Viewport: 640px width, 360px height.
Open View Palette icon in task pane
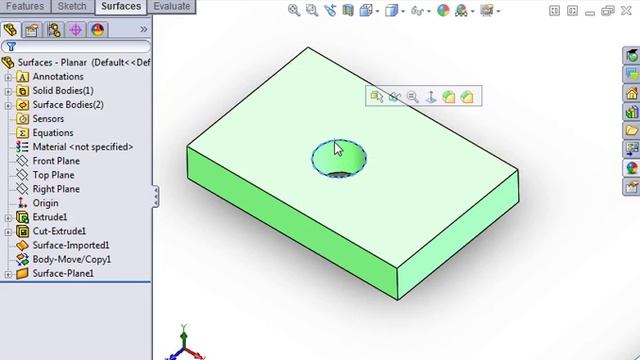click(x=631, y=149)
